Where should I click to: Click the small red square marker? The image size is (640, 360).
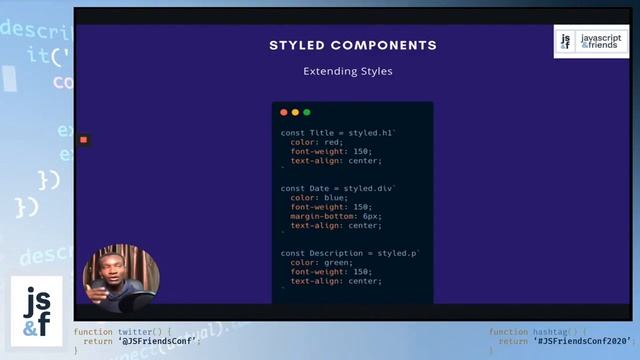[x=84, y=140]
